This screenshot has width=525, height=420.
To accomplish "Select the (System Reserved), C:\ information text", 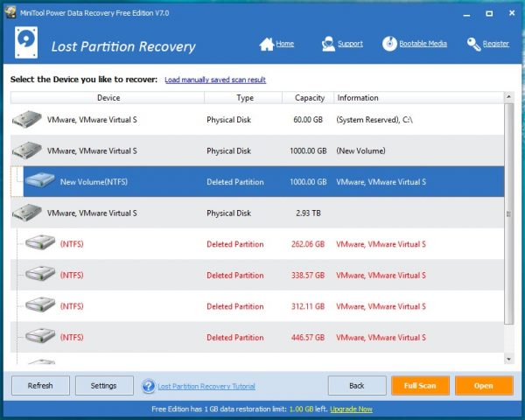I will point(374,120).
